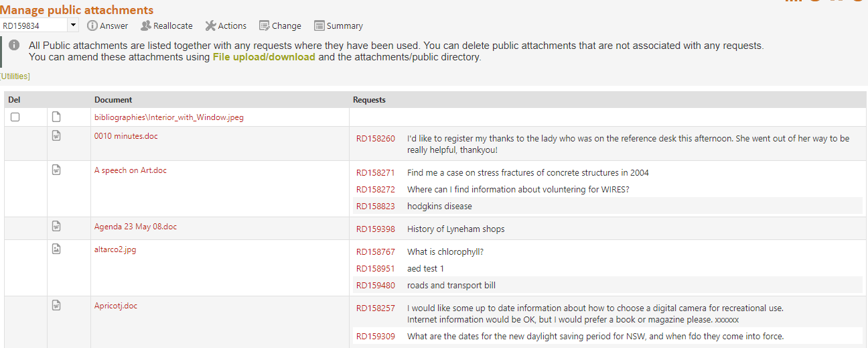Follow the File upload/download link
Viewport: 868px width, 348px height.
point(264,57)
